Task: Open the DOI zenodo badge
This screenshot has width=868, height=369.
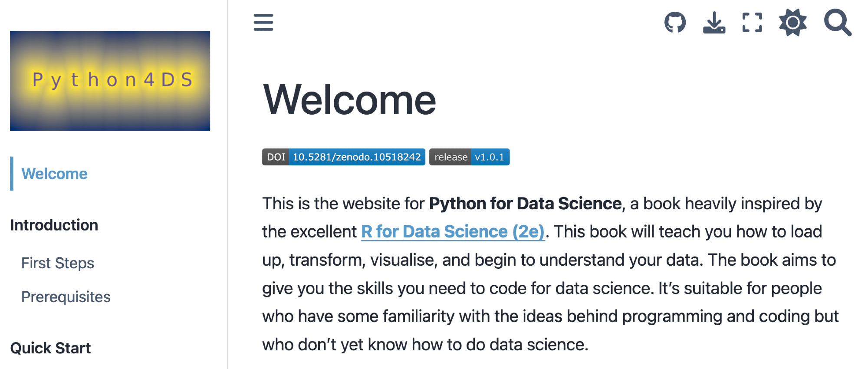Action: [x=357, y=157]
